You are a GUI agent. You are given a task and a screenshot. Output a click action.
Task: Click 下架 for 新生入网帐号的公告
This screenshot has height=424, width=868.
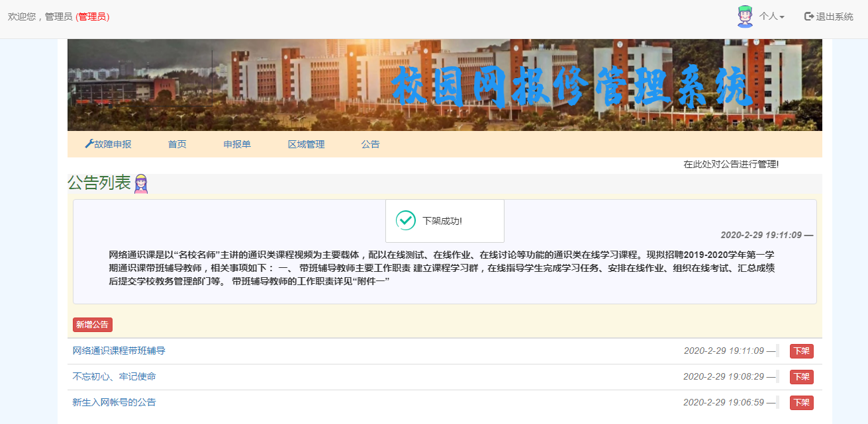801,402
